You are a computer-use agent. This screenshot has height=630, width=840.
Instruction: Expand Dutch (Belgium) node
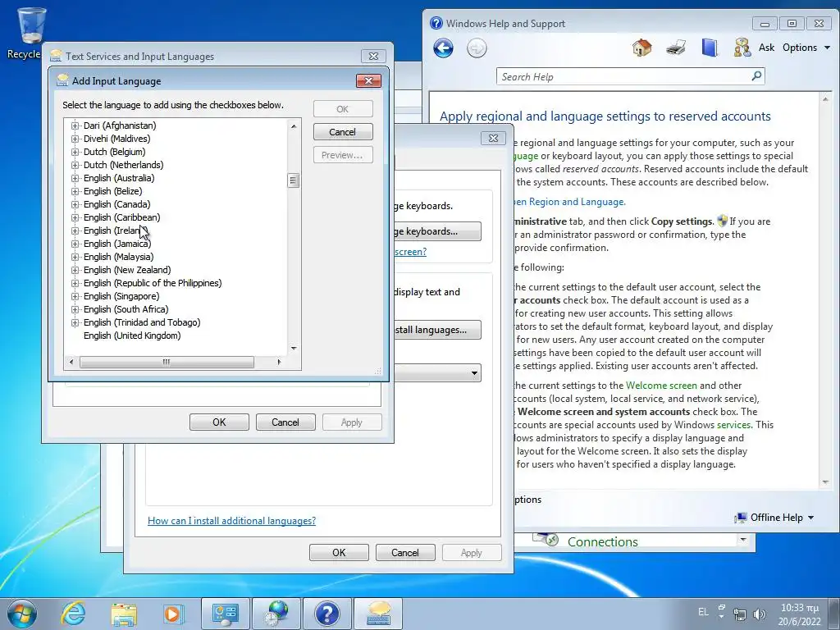click(75, 152)
